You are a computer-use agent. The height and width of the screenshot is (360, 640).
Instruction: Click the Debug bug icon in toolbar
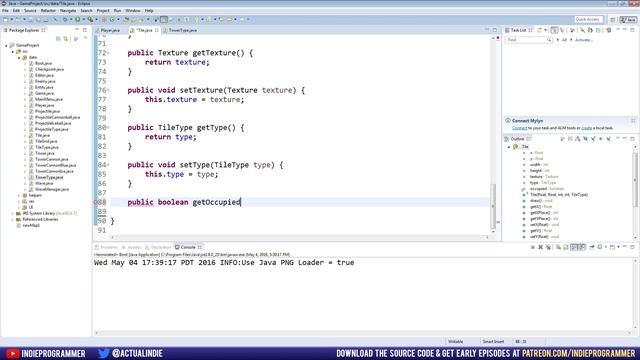click(64, 19)
